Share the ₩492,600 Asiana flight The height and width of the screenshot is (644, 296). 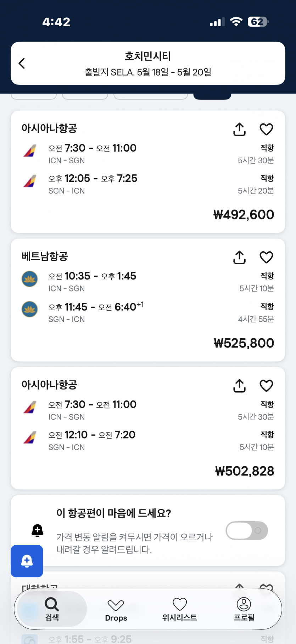pyautogui.click(x=239, y=130)
